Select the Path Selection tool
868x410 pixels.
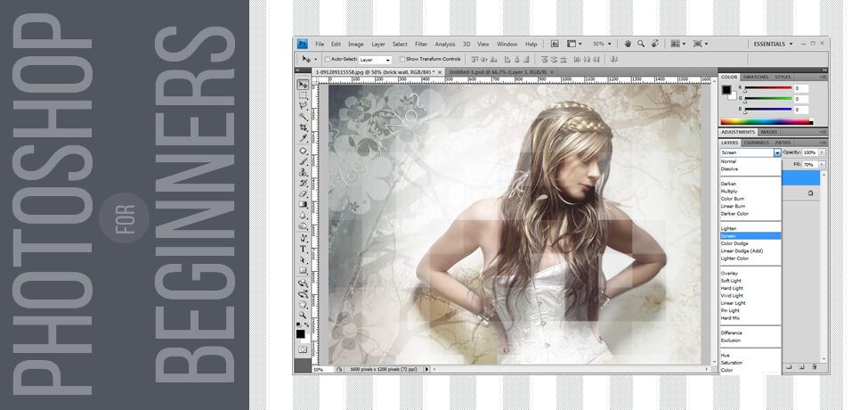[303, 260]
